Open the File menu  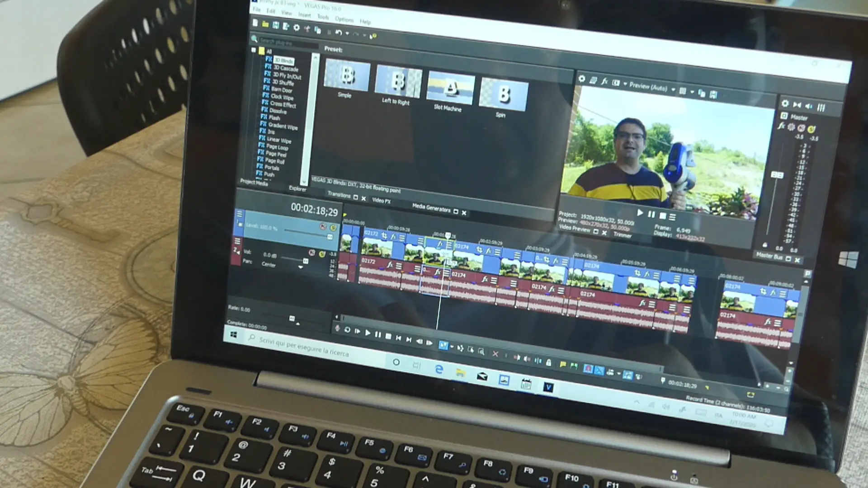tap(257, 9)
